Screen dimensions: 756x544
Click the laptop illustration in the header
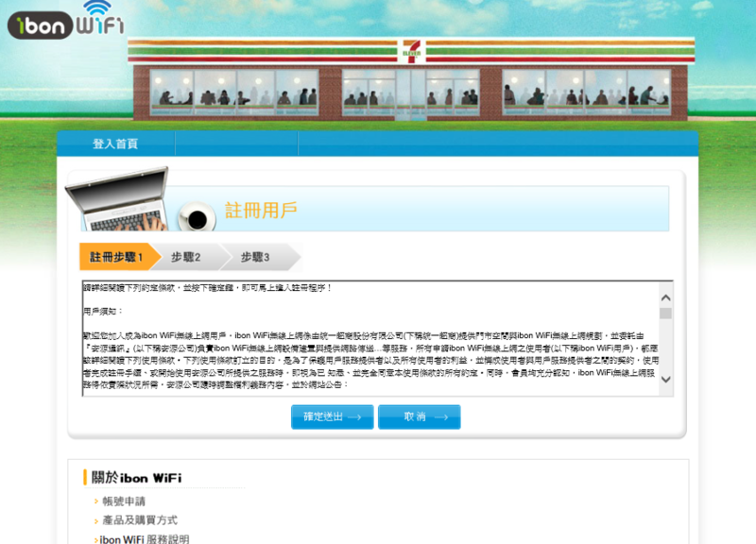[x=118, y=199]
